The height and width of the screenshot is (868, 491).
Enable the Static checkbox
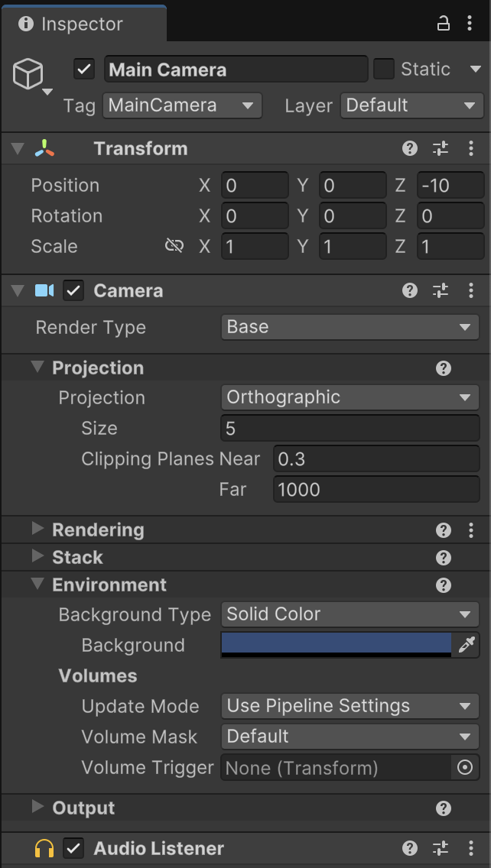click(383, 70)
